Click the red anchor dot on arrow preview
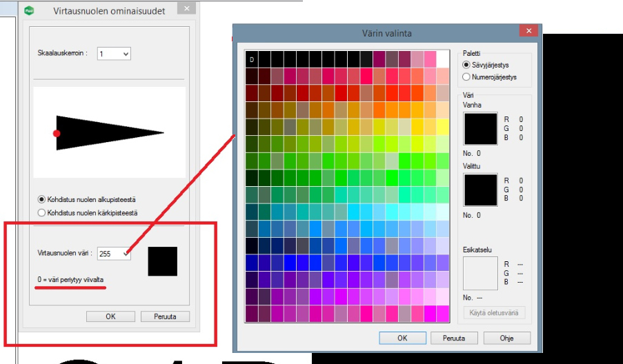Image resolution: width=623 pixels, height=364 pixels. pos(57,133)
